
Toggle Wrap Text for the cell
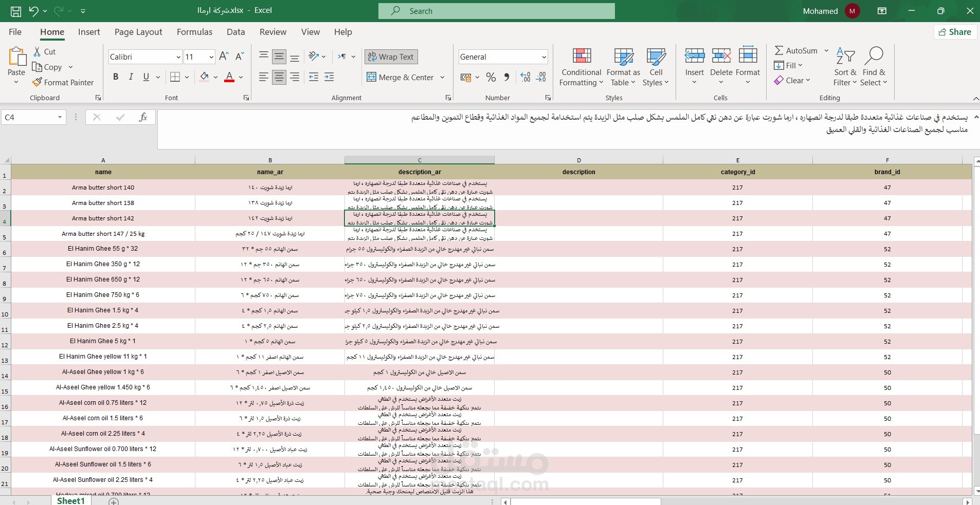coord(391,57)
